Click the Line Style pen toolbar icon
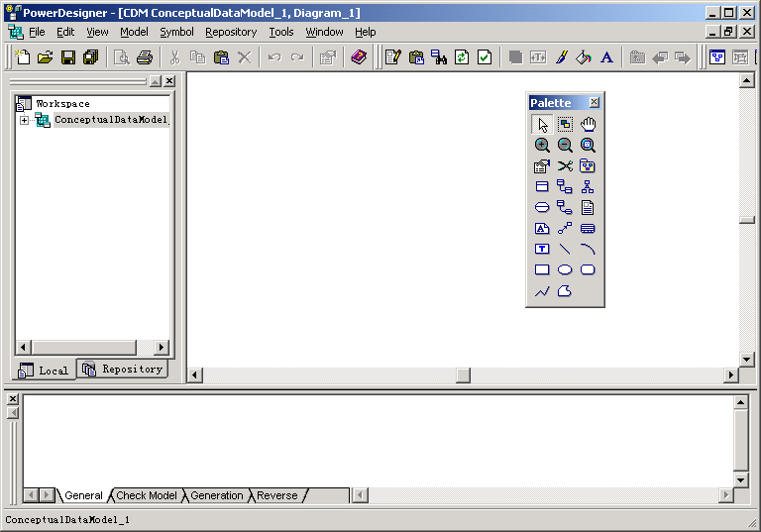The image size is (761, 532). (x=561, y=57)
